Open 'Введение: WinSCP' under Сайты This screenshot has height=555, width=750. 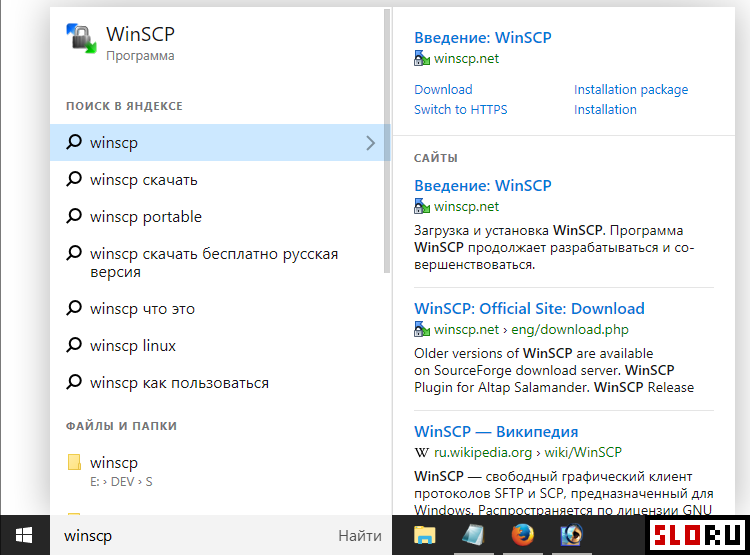(483, 185)
